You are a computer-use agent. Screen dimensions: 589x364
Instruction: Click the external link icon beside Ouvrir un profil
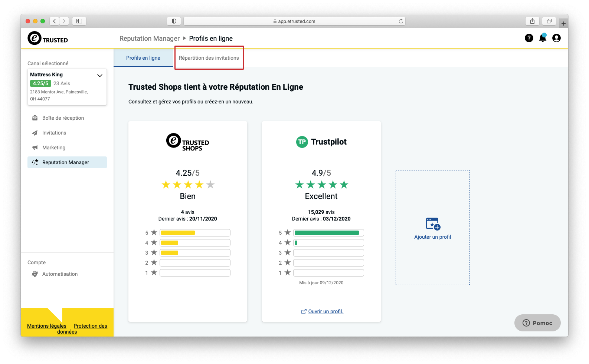[304, 311]
